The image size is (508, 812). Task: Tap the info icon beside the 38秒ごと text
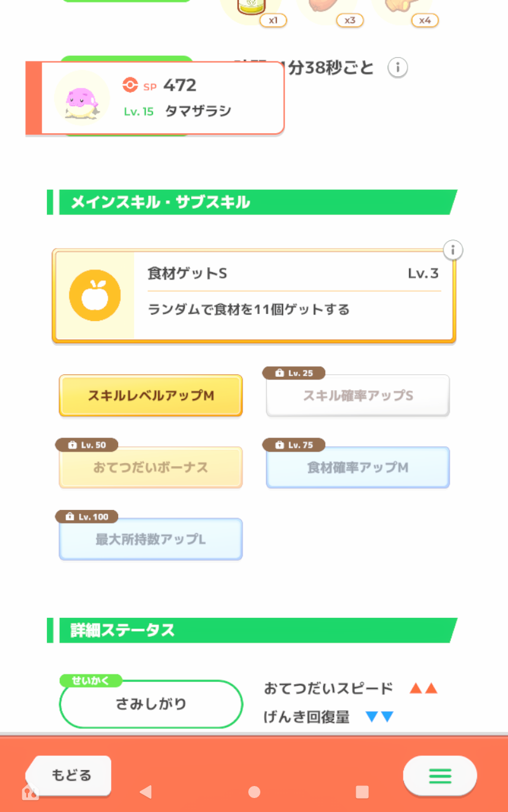point(398,67)
